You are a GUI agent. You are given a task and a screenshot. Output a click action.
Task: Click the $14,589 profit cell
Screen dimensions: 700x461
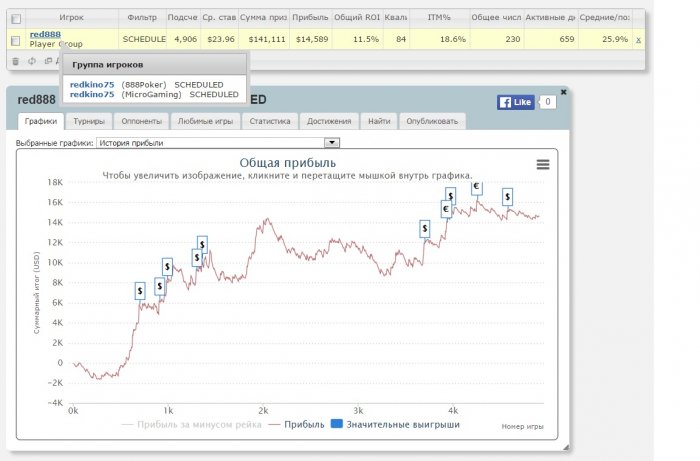[x=312, y=39]
